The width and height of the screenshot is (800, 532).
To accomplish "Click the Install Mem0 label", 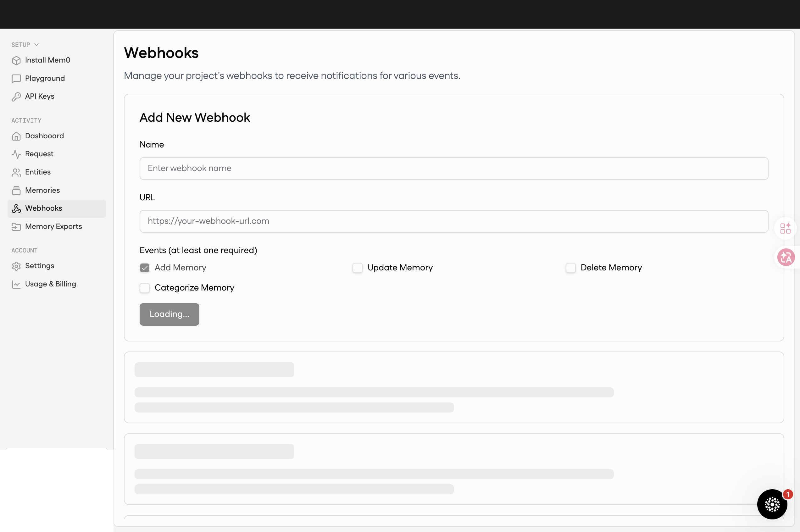I will (x=48, y=60).
